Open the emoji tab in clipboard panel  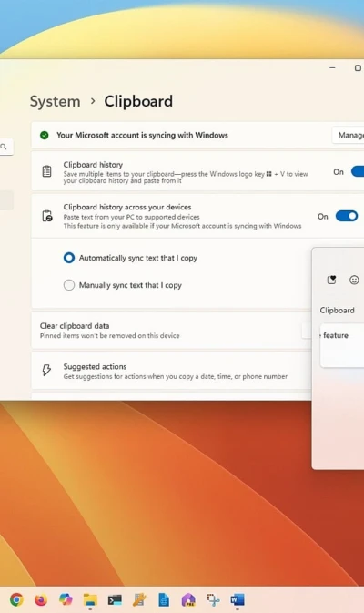point(354,280)
